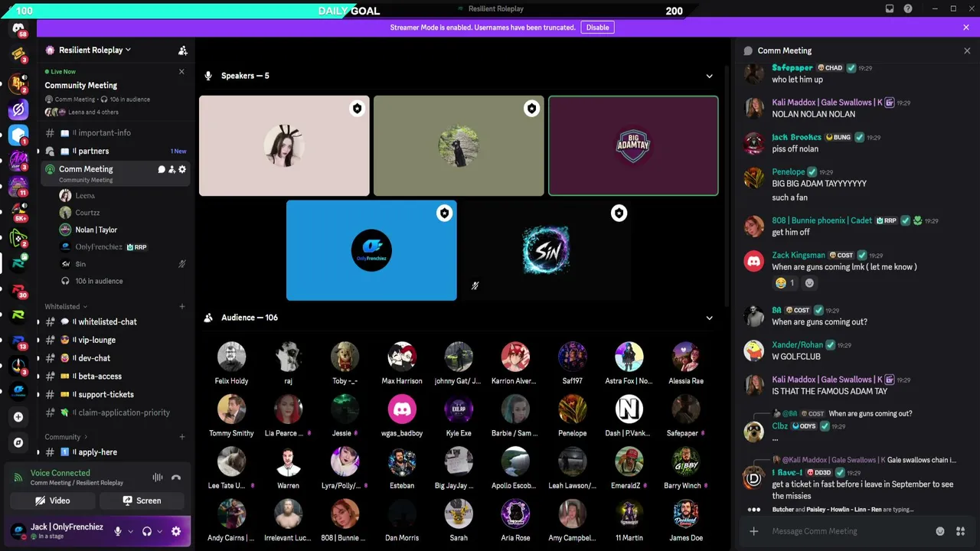This screenshot has width=980, height=551.
Task: Open microphone input options dropdown arrow
Action: tap(130, 531)
